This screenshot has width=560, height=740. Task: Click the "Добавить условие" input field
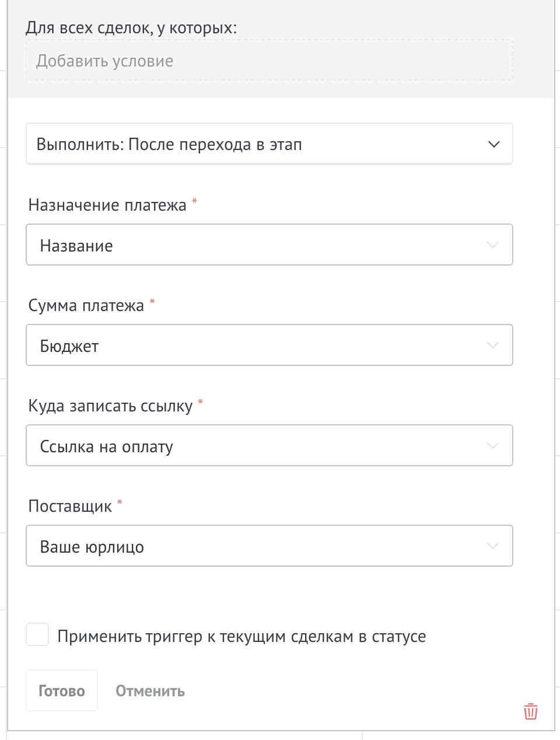tap(268, 61)
